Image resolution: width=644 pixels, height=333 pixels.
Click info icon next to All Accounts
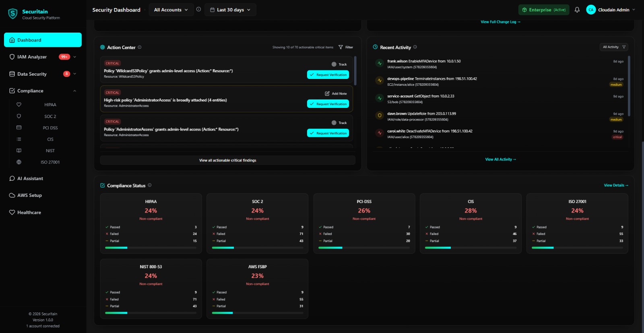[x=198, y=9]
